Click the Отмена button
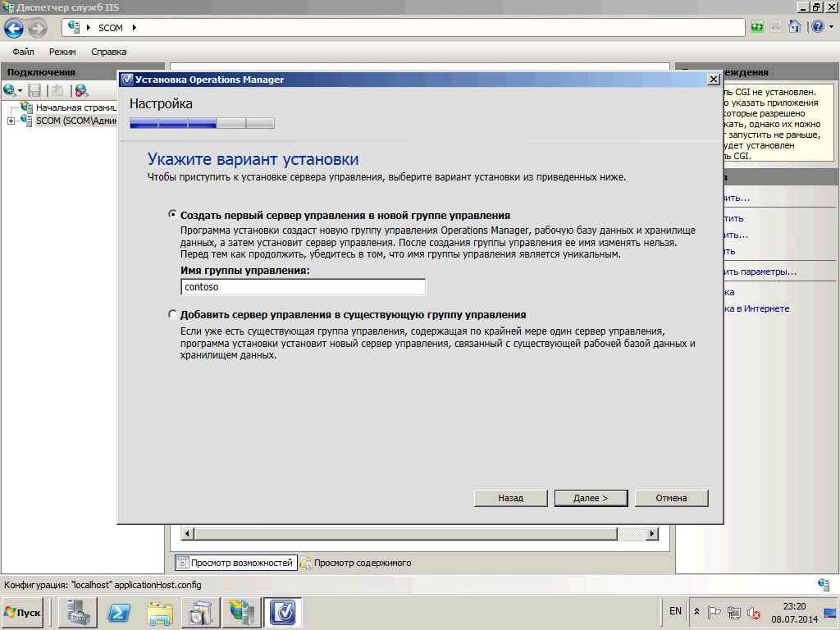 [x=671, y=498]
